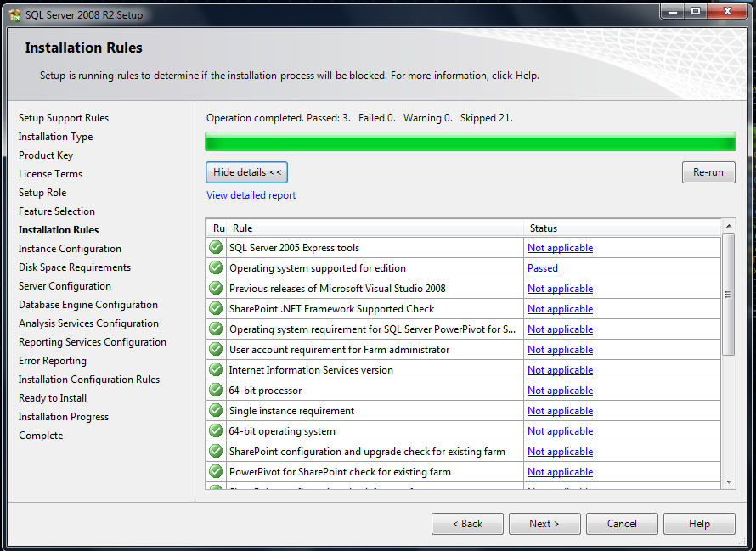Click the green check icon for SQL Server 2005 Express tools
Viewport: 756px width, 551px height.
(x=216, y=247)
